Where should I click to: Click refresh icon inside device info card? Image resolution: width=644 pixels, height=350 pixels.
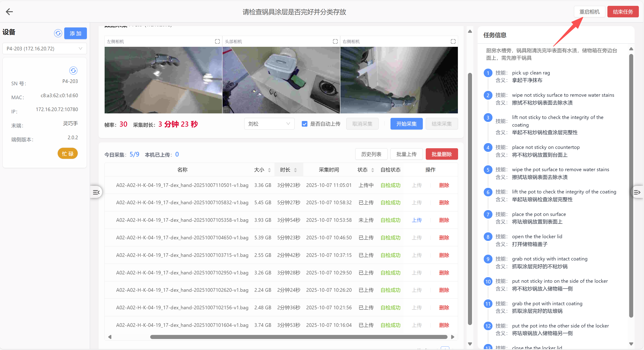coord(73,71)
